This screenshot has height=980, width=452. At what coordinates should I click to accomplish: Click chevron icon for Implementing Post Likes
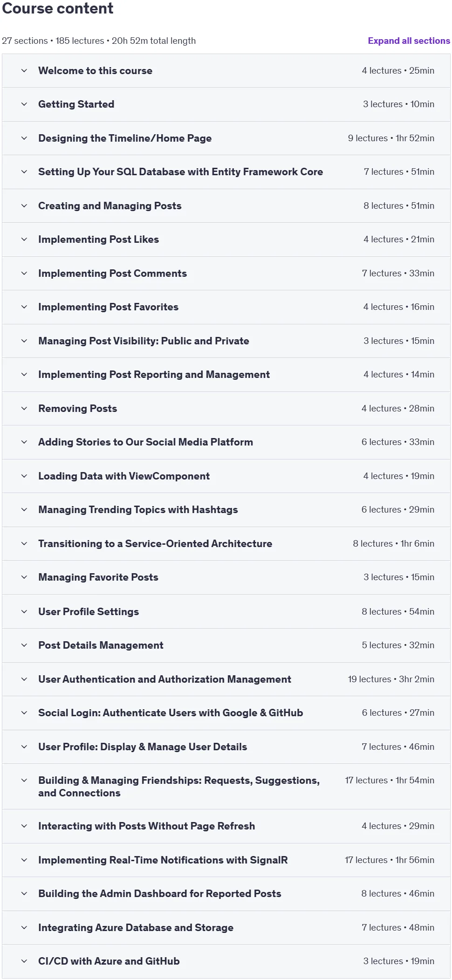tap(24, 240)
